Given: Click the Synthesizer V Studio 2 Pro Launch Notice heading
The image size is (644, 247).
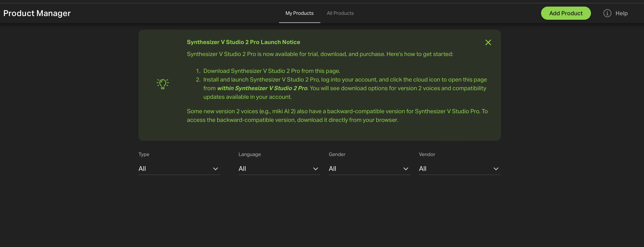Looking at the screenshot, I should tap(243, 42).
